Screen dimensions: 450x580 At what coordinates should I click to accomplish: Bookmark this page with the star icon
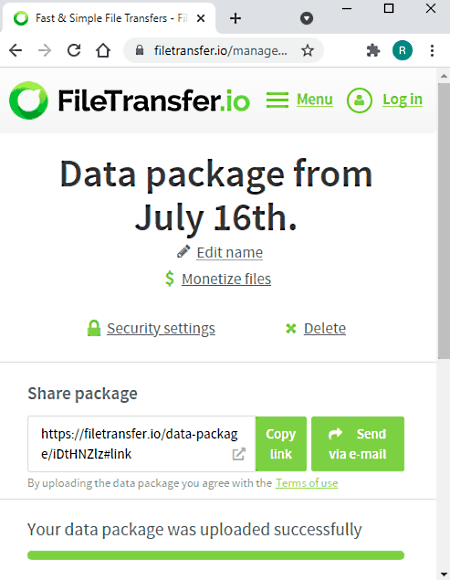(x=307, y=50)
